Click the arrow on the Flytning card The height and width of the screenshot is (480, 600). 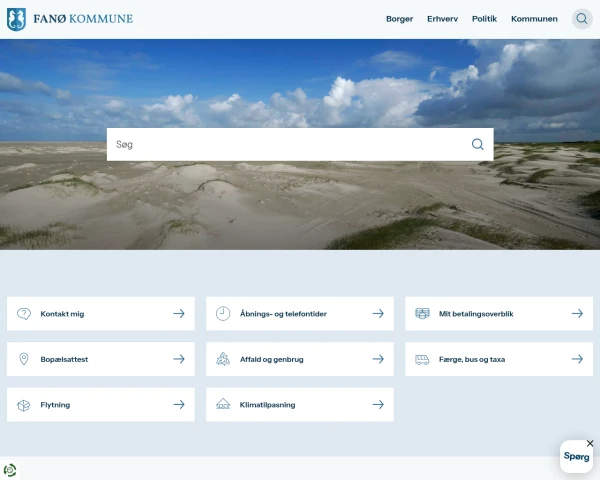click(x=179, y=405)
